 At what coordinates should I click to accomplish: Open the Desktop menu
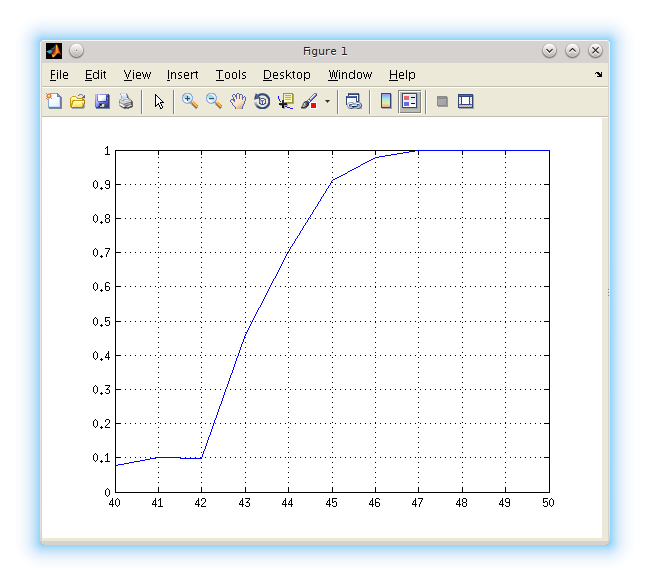(287, 75)
